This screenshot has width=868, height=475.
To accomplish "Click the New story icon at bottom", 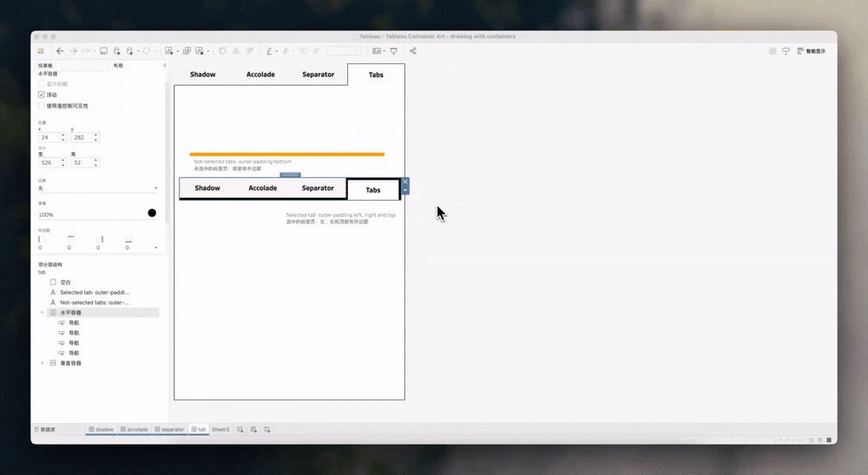I will (x=267, y=430).
